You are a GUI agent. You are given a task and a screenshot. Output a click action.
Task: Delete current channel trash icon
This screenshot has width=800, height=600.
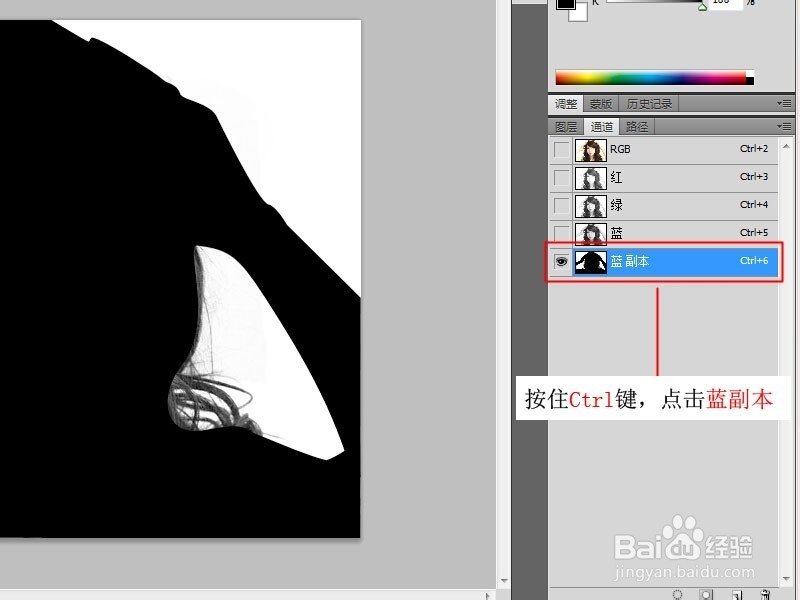click(x=765, y=594)
